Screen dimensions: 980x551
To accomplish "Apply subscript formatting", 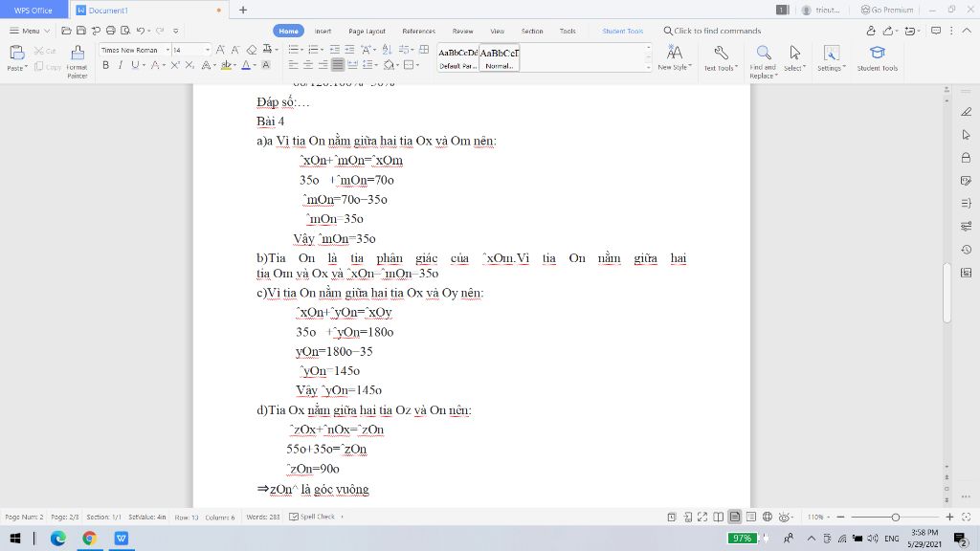I will point(190,65).
